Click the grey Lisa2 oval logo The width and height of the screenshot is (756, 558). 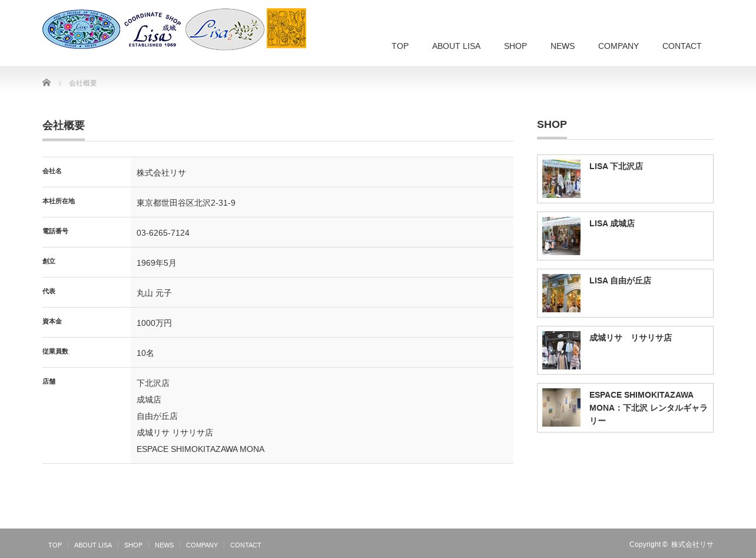[225, 29]
